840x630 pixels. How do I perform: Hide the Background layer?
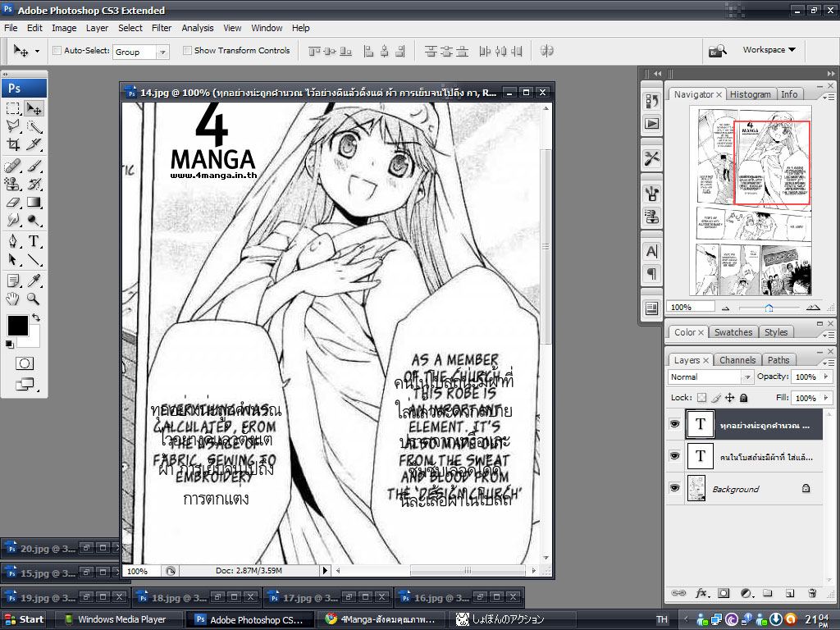coord(674,488)
